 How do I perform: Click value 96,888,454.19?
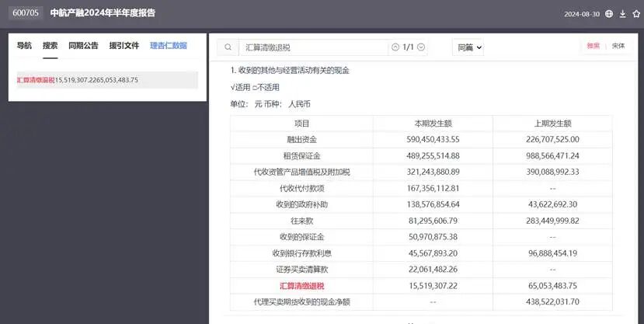552,253
